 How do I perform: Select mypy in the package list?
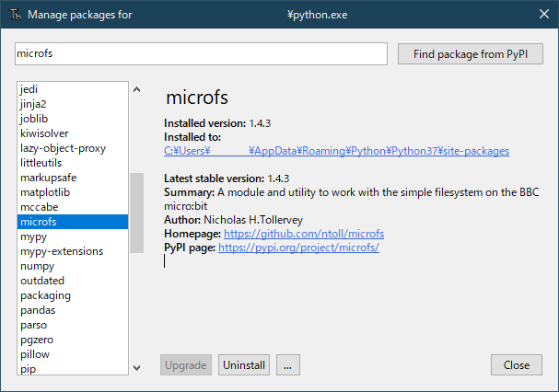[x=73, y=236]
